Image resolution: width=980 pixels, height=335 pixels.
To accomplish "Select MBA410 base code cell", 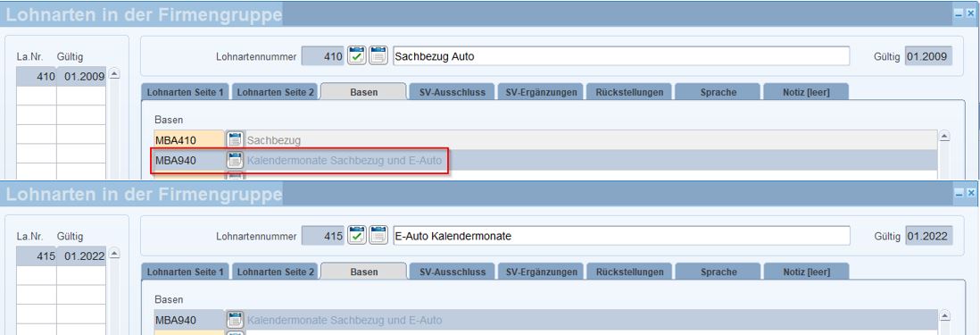I will click(x=188, y=140).
